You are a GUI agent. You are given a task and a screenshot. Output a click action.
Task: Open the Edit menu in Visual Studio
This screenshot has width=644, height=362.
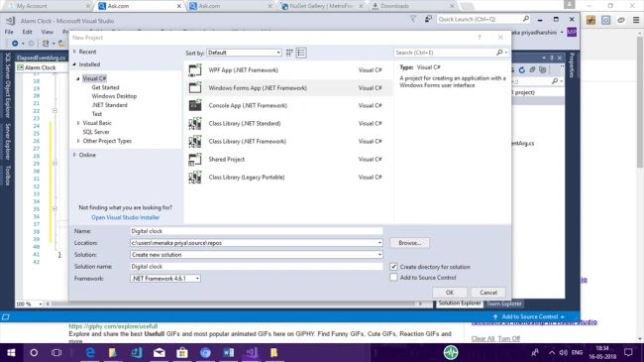coord(27,32)
